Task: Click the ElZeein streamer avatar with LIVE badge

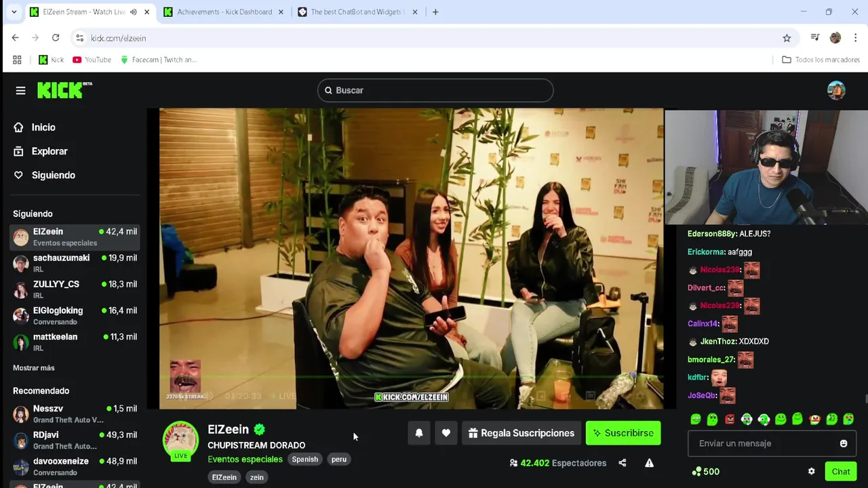Action: [180, 440]
